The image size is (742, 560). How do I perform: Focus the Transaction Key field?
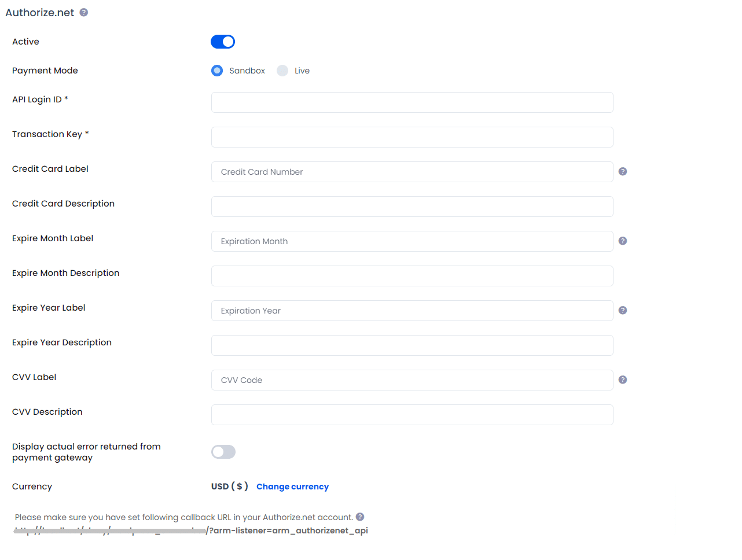412,137
